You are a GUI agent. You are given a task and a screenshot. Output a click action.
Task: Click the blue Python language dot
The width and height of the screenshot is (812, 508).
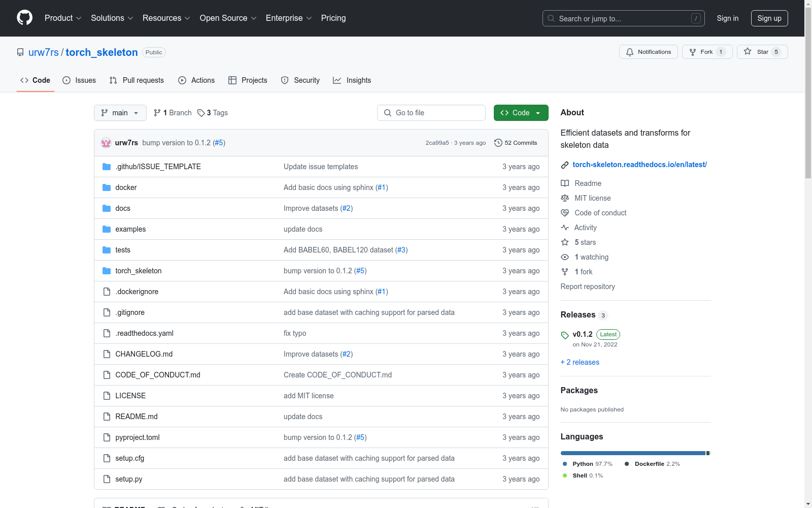tap(565, 464)
